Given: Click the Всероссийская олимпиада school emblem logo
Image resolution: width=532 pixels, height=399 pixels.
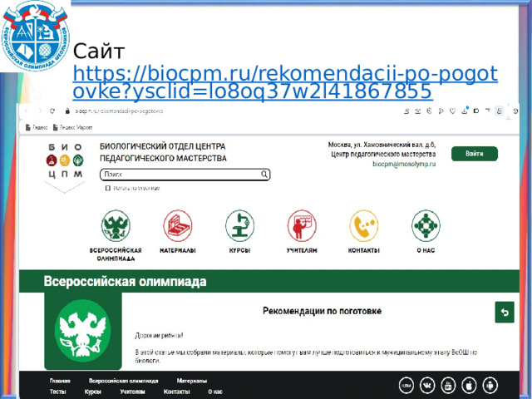Looking at the screenshot, I should [35, 36].
